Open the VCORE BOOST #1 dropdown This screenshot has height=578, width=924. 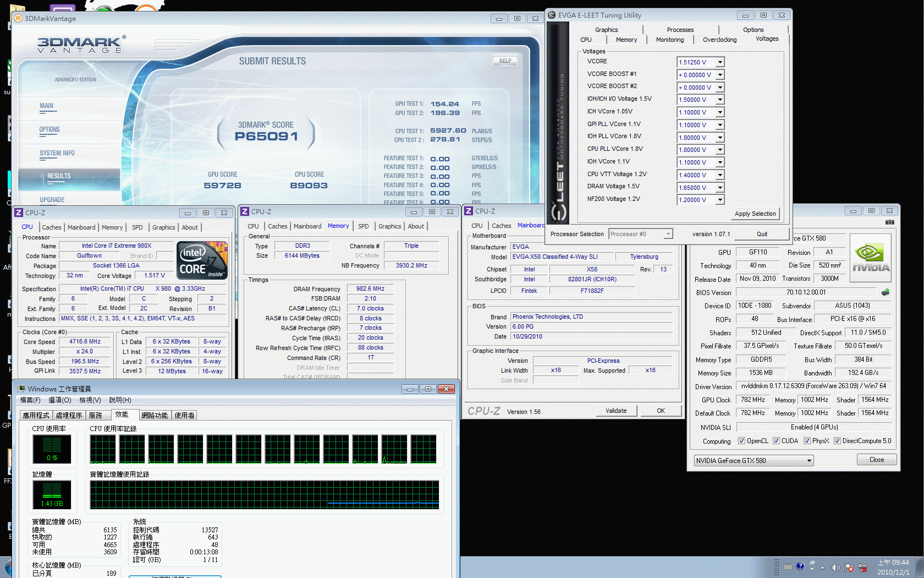[720, 75]
